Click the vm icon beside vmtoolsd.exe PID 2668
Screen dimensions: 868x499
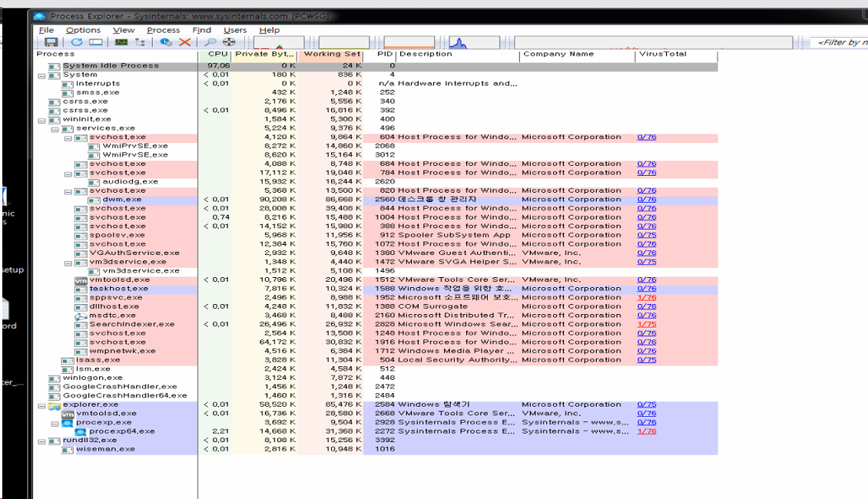(68, 414)
